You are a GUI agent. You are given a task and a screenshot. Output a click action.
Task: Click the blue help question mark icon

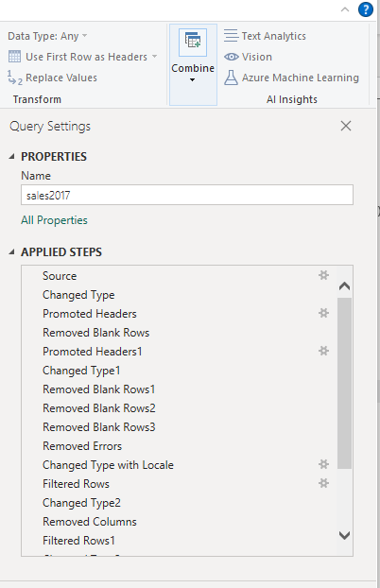[366, 9]
